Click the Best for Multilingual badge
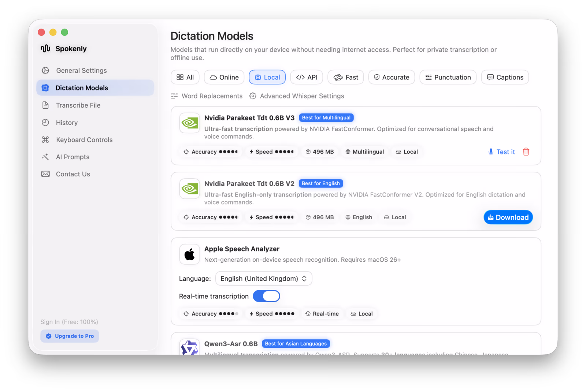 tap(326, 118)
